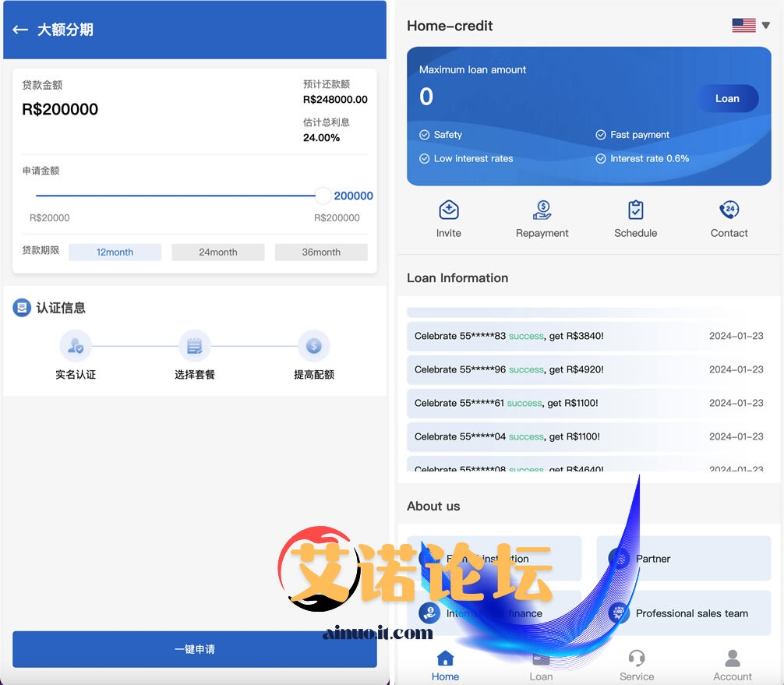Click the About us heading
784x685 pixels.
(433, 506)
